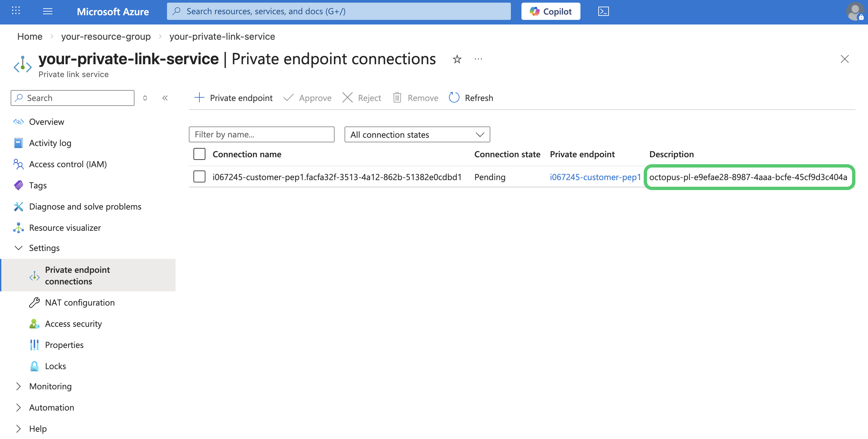Launch Copilot from the top bar
Image resolution: width=868 pixels, height=439 pixels.
click(550, 11)
